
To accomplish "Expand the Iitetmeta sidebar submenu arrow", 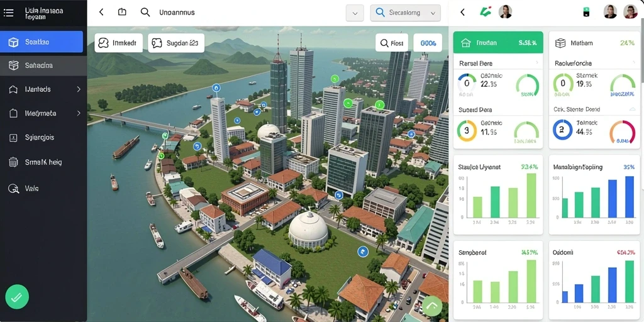I will tap(79, 113).
